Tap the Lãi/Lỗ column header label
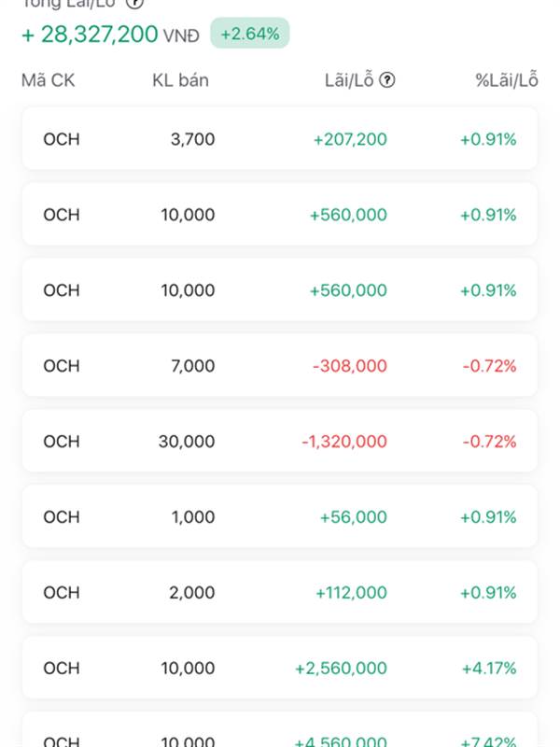 pyautogui.click(x=348, y=80)
